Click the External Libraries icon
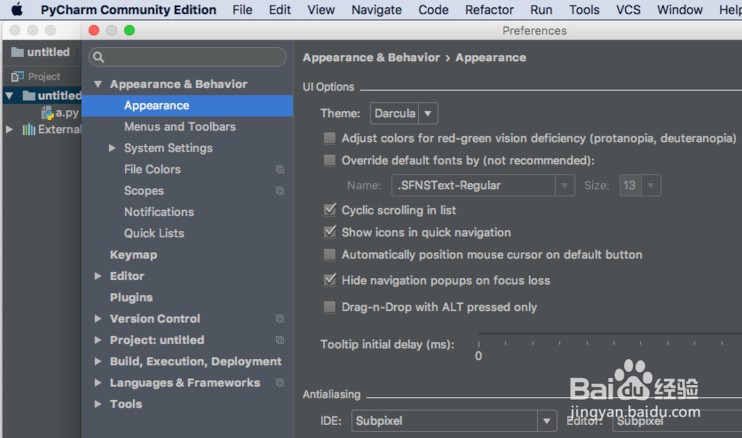The width and height of the screenshot is (742, 438). 29,129
